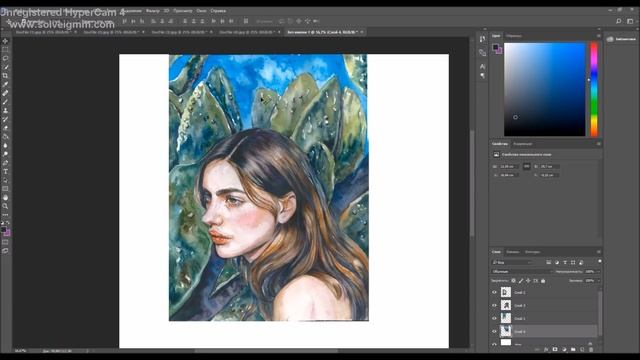The image size is (640, 360).
Task: Select the Quick Selection tool
Action: click(x=5, y=67)
